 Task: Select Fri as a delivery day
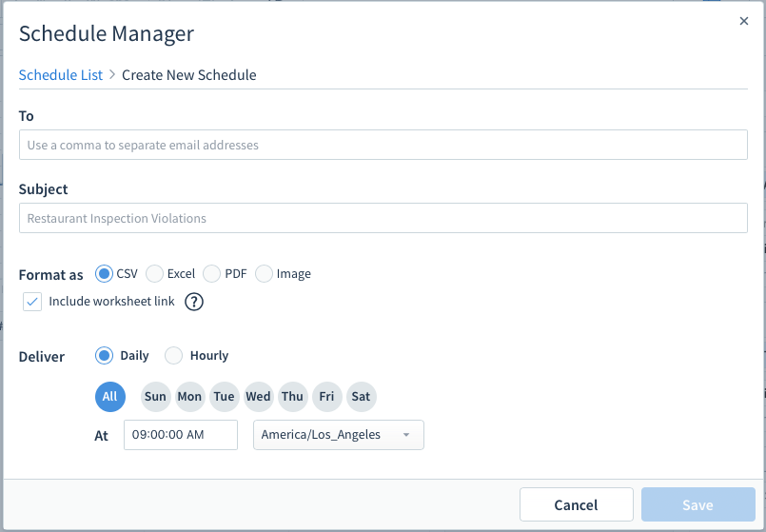326,397
